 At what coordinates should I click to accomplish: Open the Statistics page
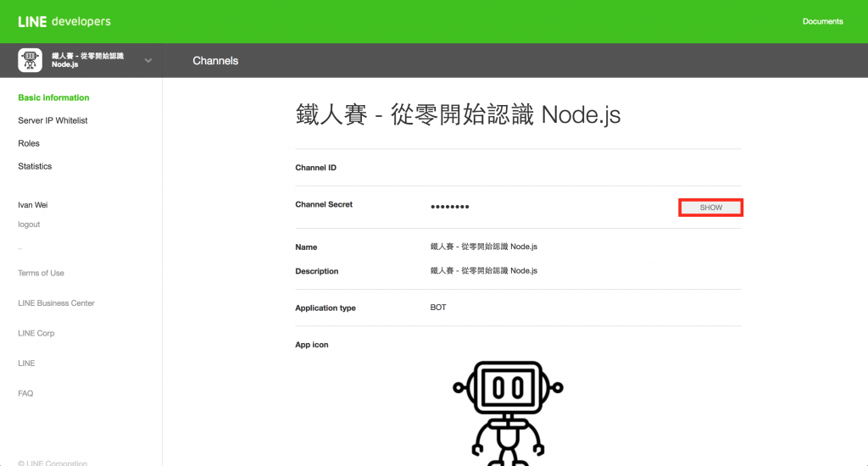[35, 166]
